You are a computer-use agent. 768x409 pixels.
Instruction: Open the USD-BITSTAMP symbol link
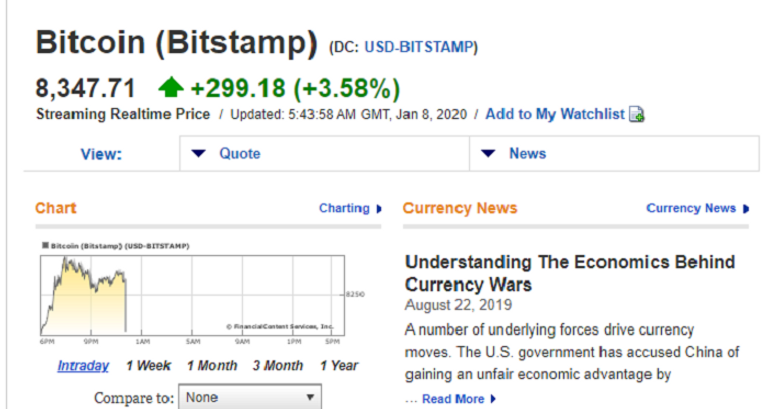[x=420, y=46]
